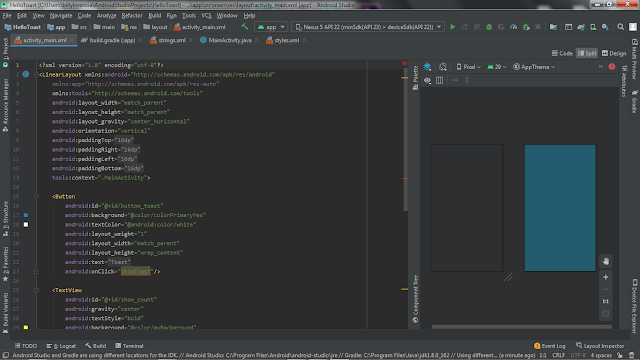
Task: Switch editor to Split view mode
Action: point(587,53)
